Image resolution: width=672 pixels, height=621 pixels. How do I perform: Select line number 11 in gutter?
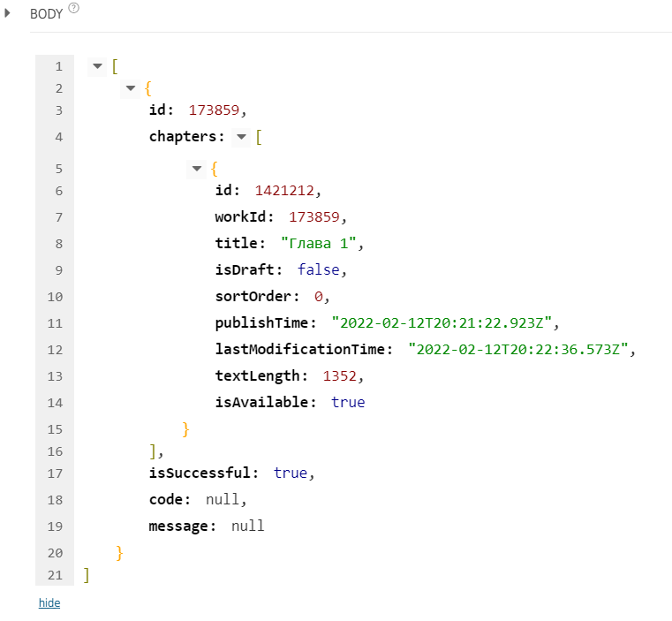click(x=55, y=322)
